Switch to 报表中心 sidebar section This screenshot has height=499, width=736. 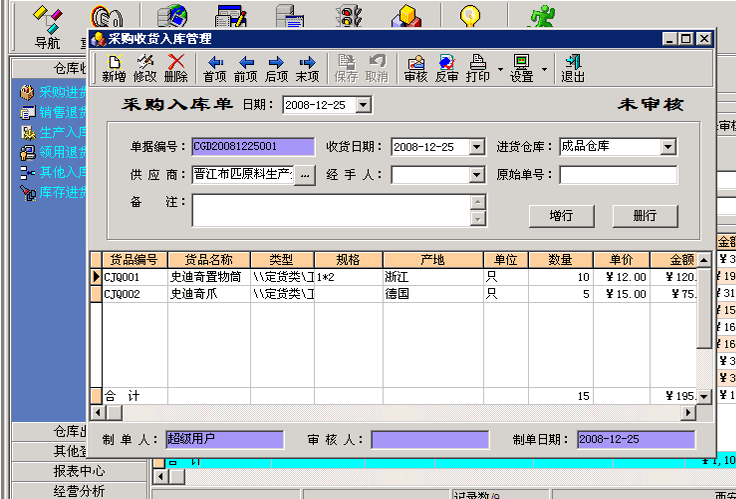[x=79, y=471]
